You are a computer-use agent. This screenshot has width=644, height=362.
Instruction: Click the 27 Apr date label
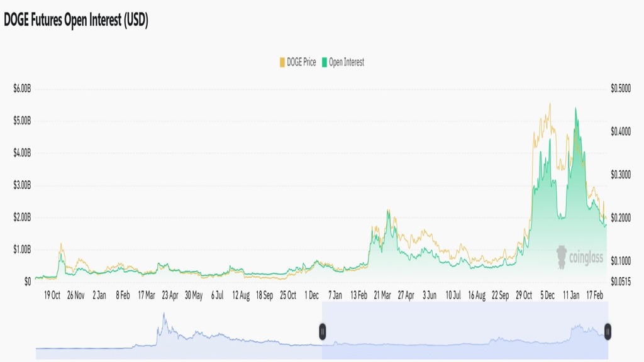pyautogui.click(x=406, y=295)
